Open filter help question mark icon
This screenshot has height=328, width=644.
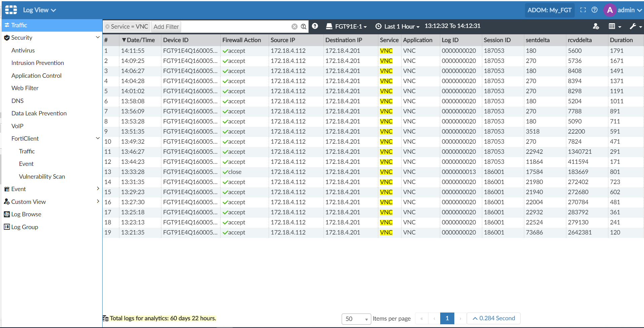point(315,26)
